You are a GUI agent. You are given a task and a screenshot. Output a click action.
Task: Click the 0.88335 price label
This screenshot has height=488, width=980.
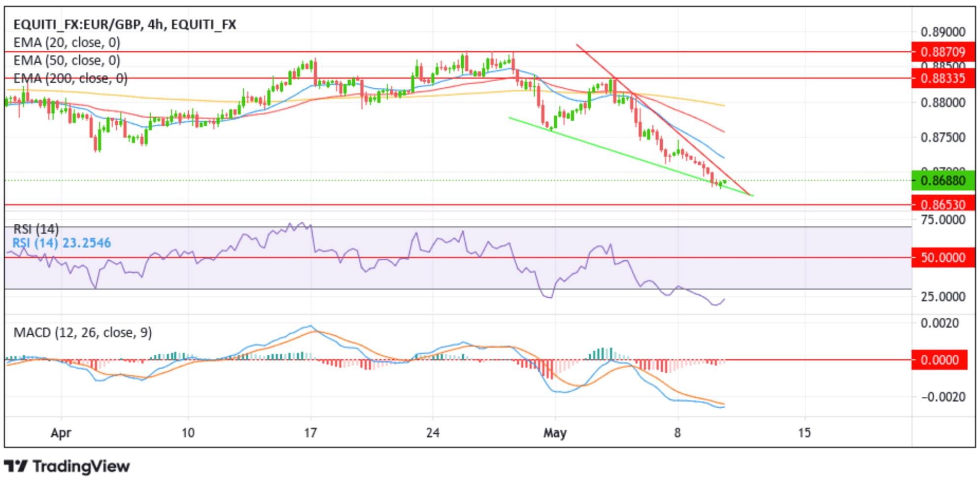coord(943,78)
